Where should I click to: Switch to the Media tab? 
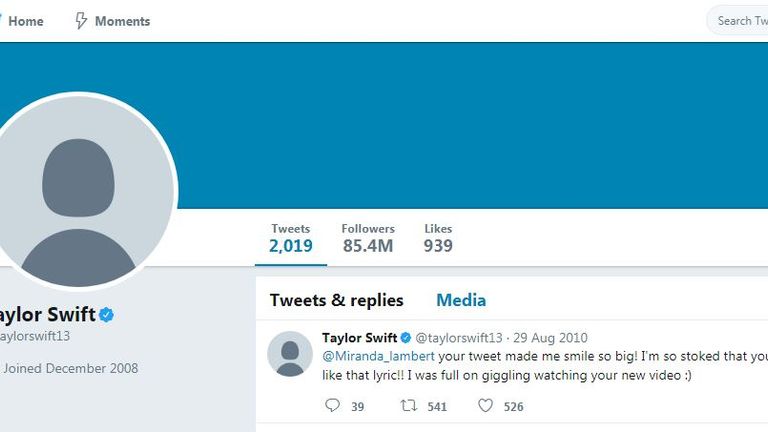pos(461,300)
